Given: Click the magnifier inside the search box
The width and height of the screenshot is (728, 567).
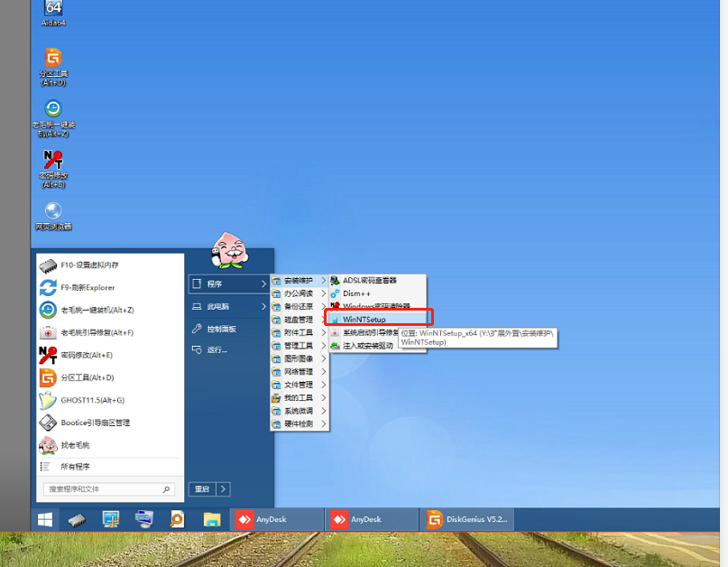Looking at the screenshot, I should click(166, 489).
